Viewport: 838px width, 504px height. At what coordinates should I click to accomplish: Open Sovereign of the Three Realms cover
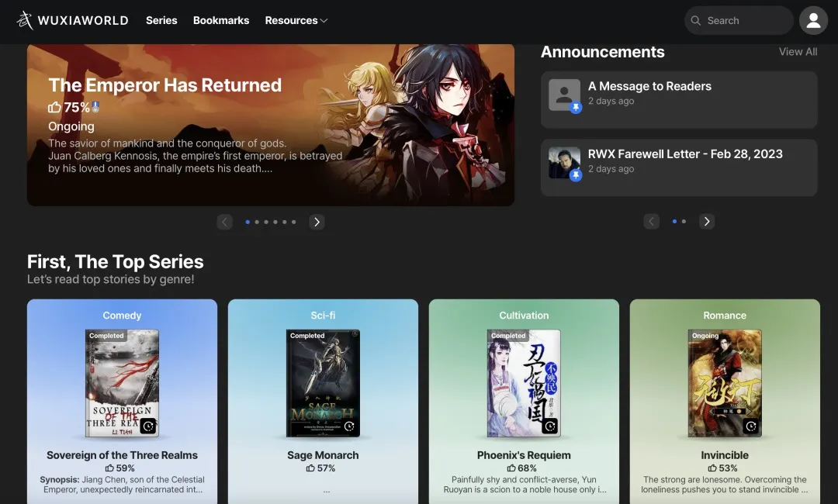click(x=122, y=383)
